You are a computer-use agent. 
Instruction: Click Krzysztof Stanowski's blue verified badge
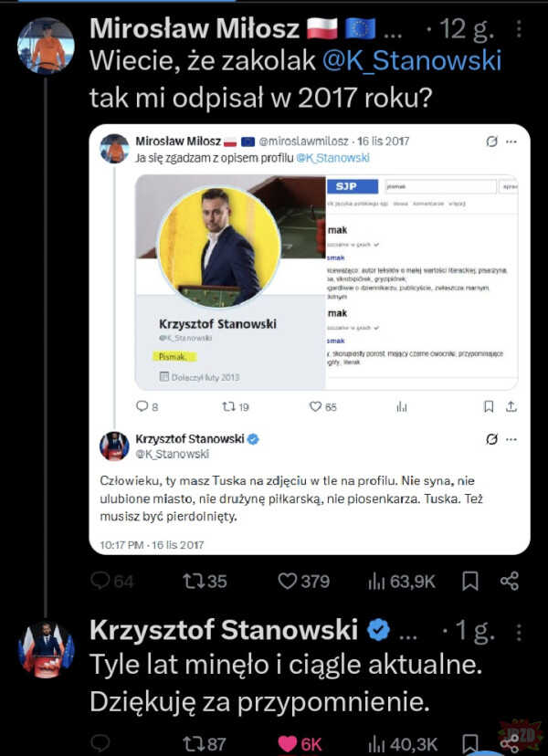tap(379, 630)
